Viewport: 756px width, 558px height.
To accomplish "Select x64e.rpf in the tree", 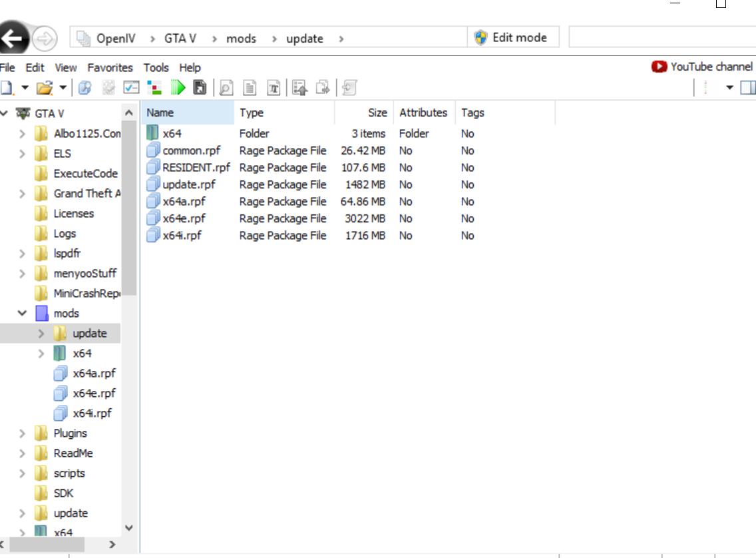I will (94, 393).
